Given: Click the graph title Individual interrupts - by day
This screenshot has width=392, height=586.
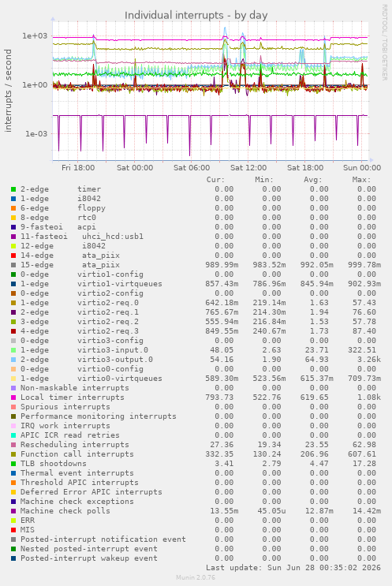Looking at the screenshot, I should point(196,15).
